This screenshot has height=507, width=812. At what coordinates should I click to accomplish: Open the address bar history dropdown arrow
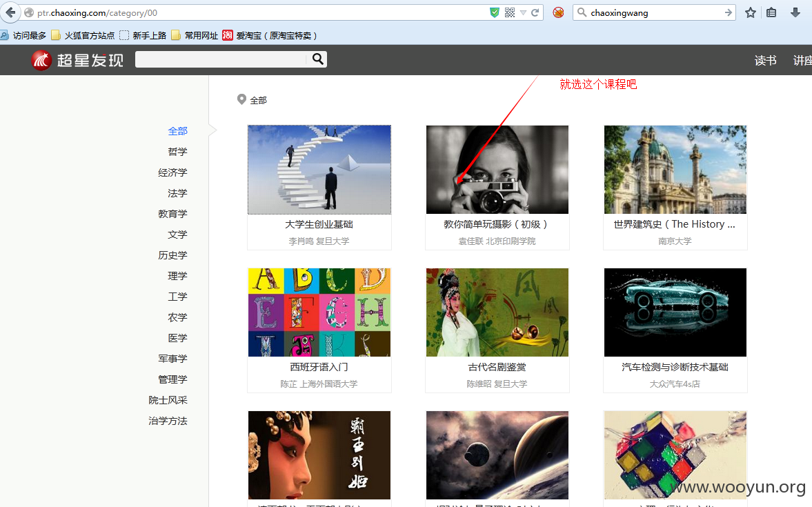click(x=523, y=13)
